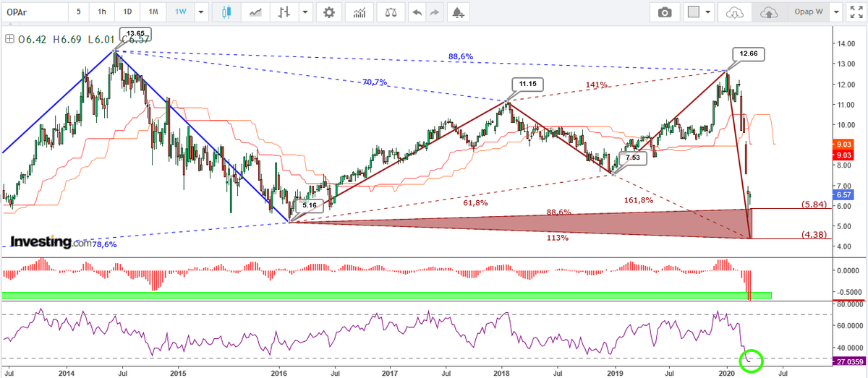
Task: Redo the last chart action
Action: tap(434, 12)
